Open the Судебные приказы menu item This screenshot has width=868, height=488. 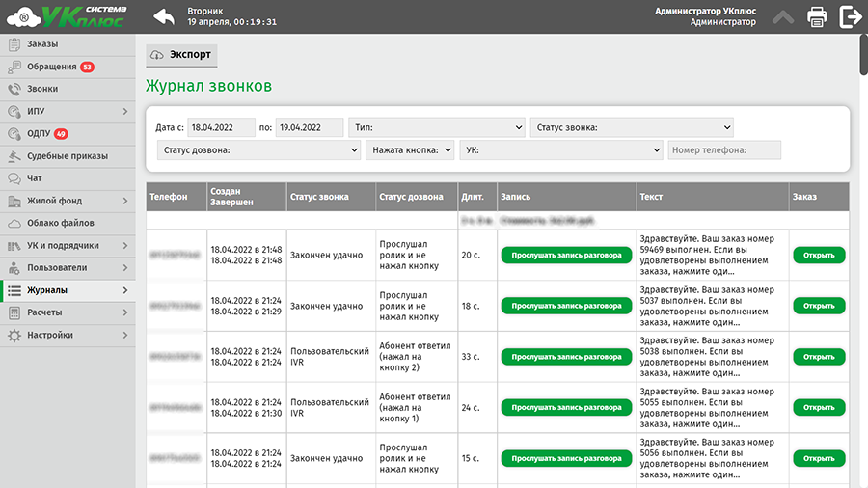pos(68,156)
